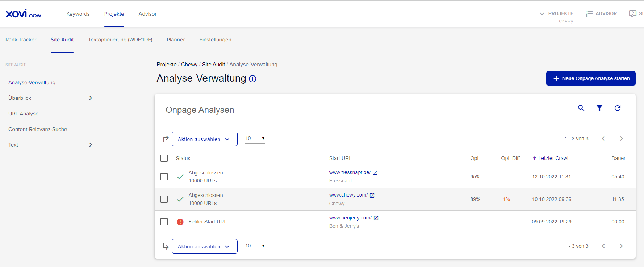The height and width of the screenshot is (267, 644).
Task: Open external link icon for www.chewy.com
Action: 372,195
